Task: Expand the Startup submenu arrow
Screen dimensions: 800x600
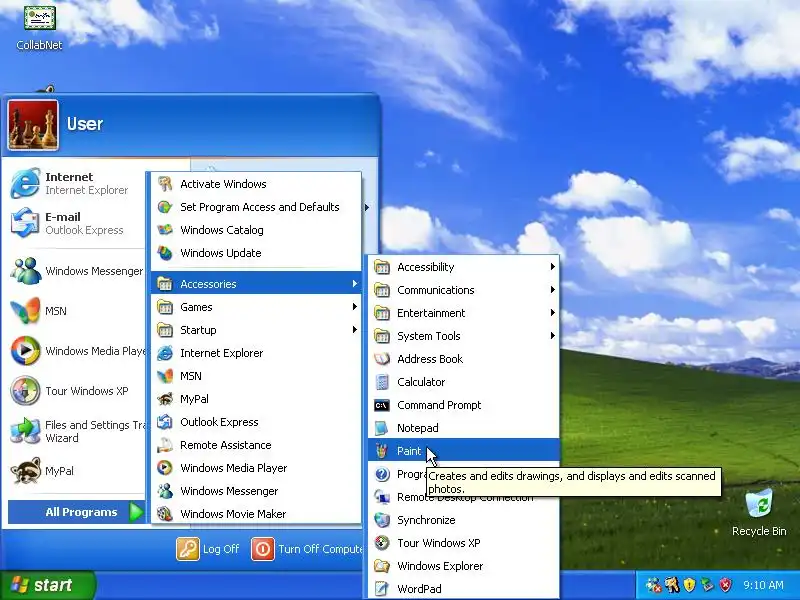Action: click(x=355, y=330)
